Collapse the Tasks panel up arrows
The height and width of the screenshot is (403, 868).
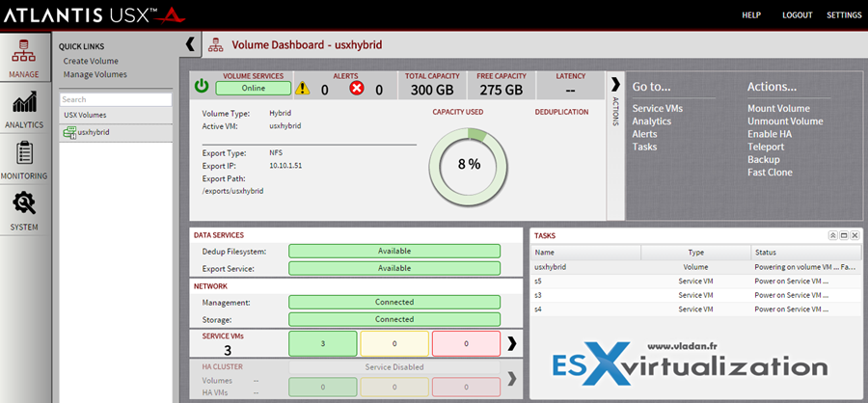pos(832,235)
